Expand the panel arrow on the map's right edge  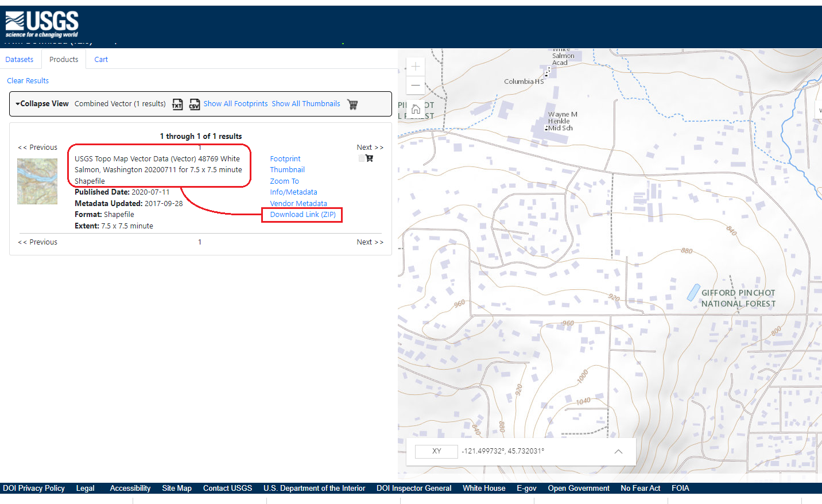tap(818, 109)
